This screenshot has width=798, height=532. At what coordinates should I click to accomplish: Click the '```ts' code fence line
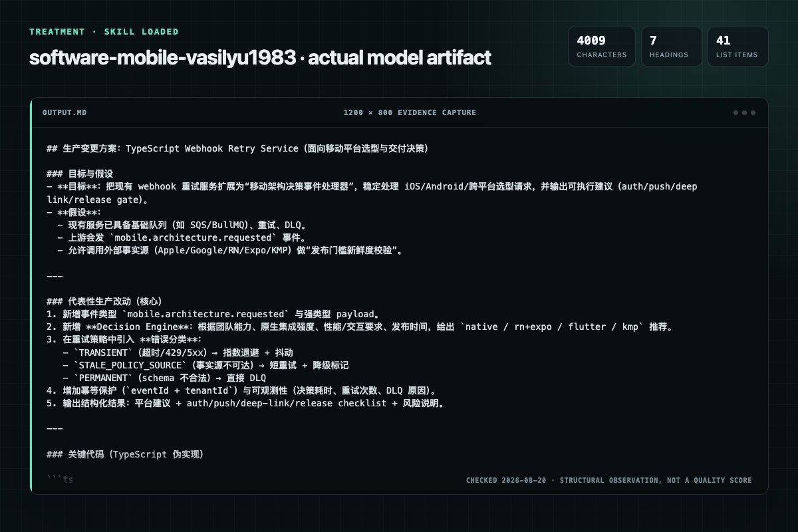pyautogui.click(x=60, y=479)
